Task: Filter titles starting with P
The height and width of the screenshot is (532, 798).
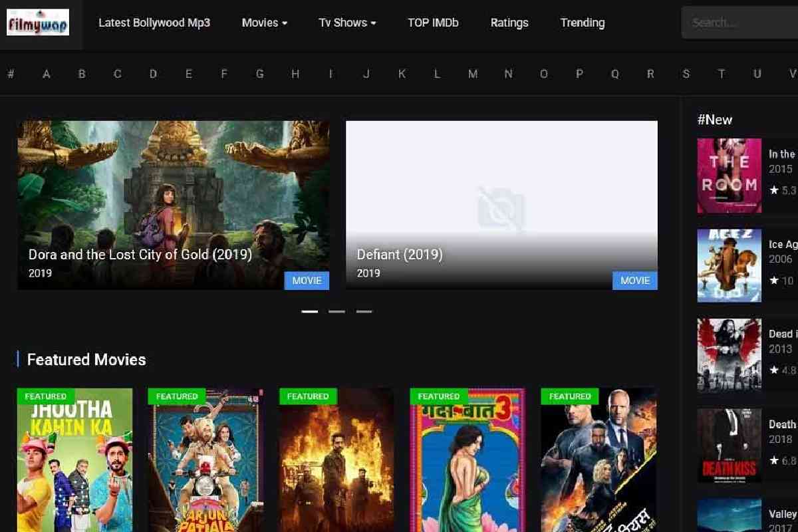Action: pyautogui.click(x=579, y=74)
